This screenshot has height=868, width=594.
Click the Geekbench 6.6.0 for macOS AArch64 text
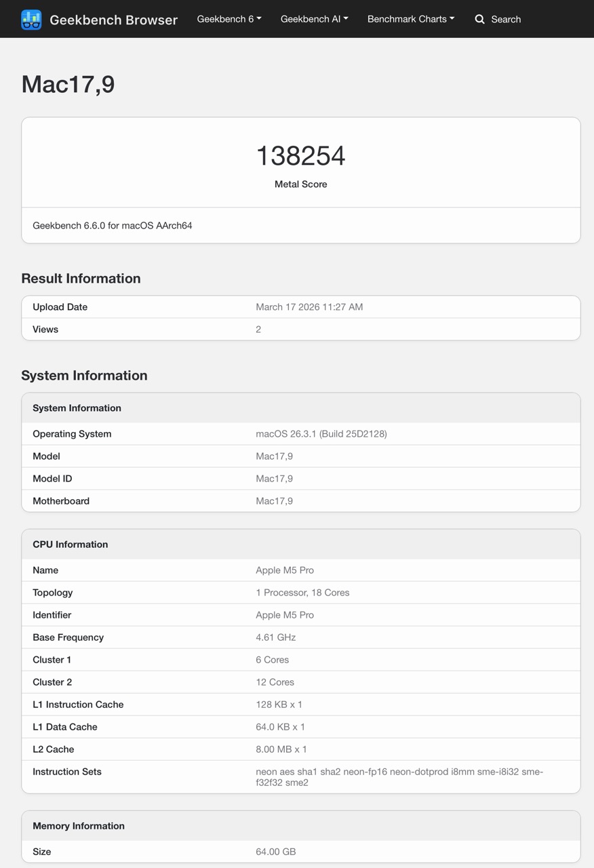coord(113,225)
